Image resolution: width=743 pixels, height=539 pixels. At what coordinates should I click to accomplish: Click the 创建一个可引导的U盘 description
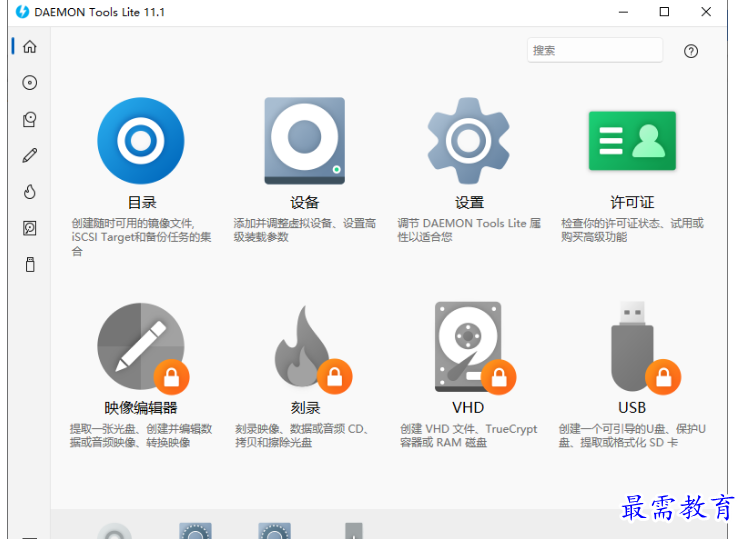[632, 436]
